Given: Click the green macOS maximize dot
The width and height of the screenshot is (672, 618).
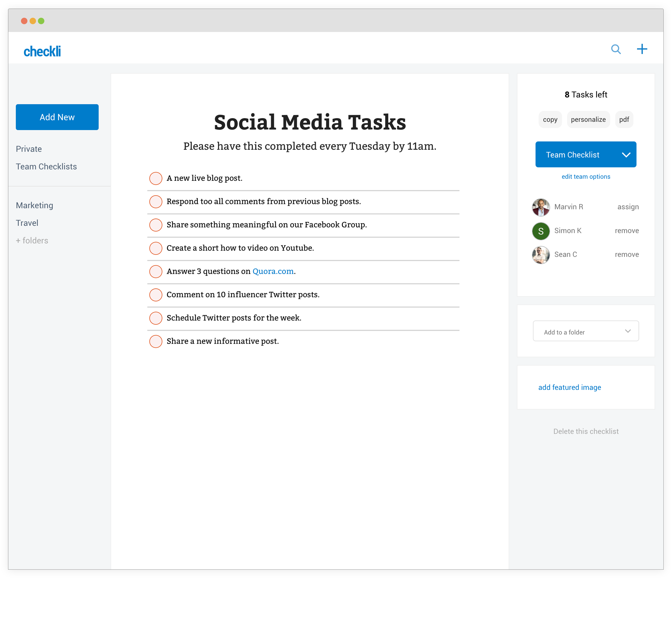Looking at the screenshot, I should point(41,21).
